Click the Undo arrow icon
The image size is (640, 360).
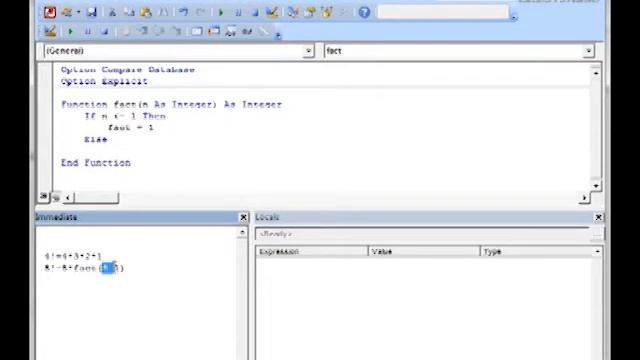click(x=184, y=12)
